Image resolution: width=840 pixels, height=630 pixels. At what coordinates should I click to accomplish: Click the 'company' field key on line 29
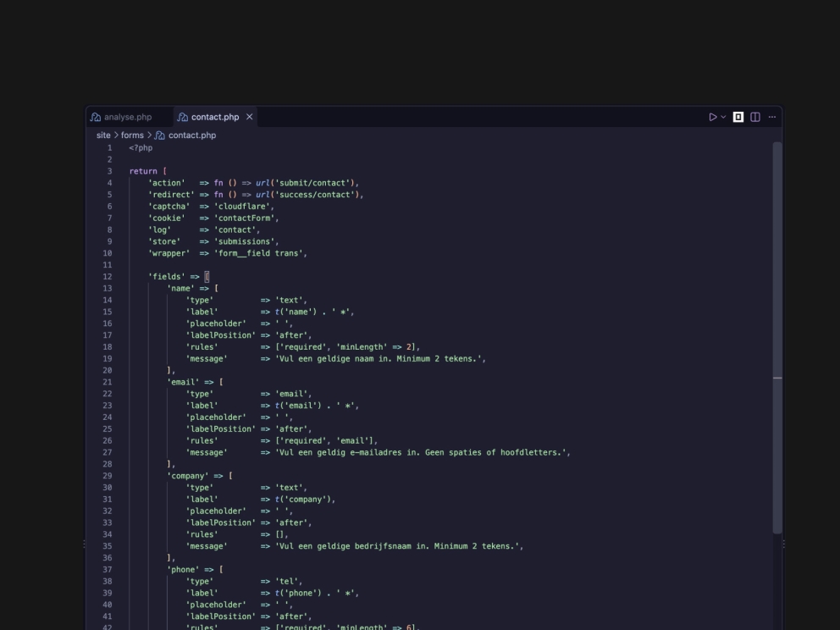tap(187, 476)
